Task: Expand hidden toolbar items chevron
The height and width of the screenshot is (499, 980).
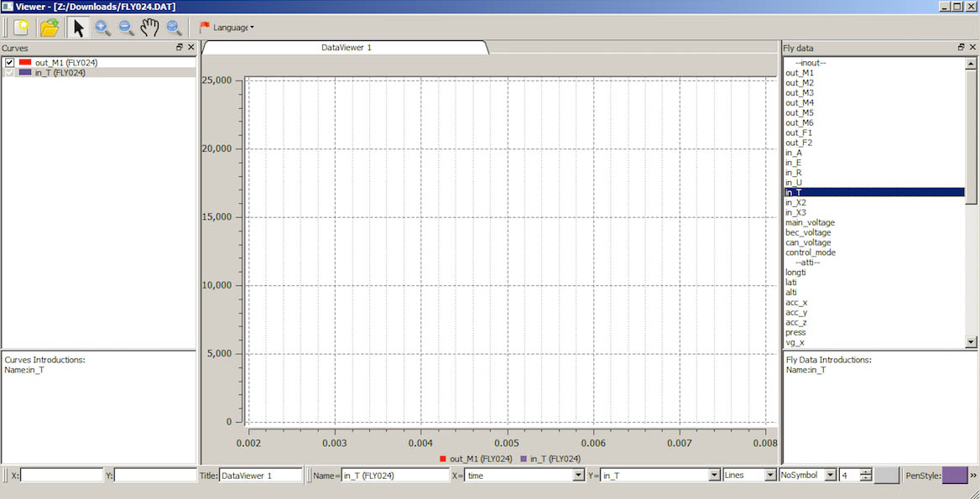Action: [x=973, y=476]
